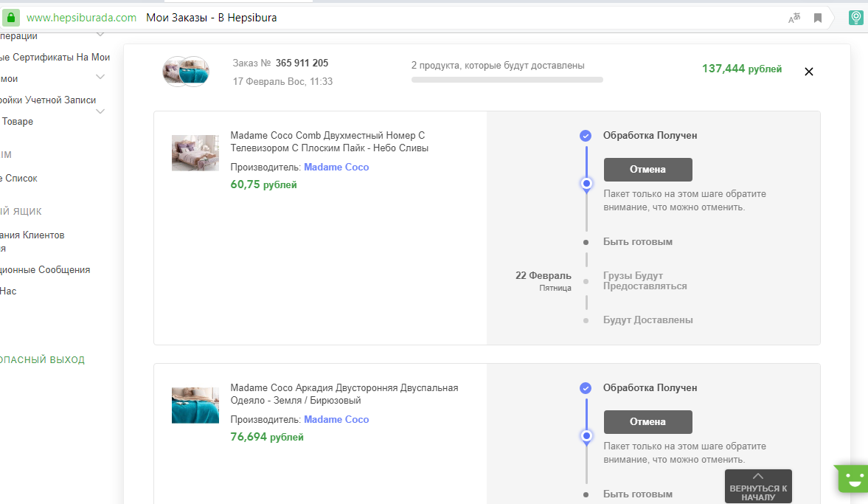868x504 pixels.
Task: Click ВЕРНУТЬСЯ К НАЧАЛУ back-to-top button
Action: tap(758, 486)
